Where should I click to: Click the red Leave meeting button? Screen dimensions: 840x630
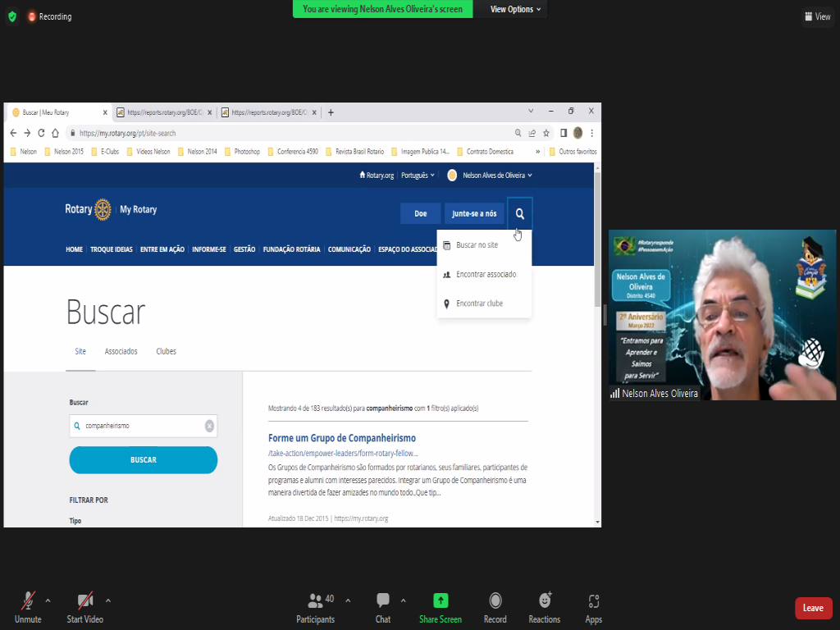(813, 608)
